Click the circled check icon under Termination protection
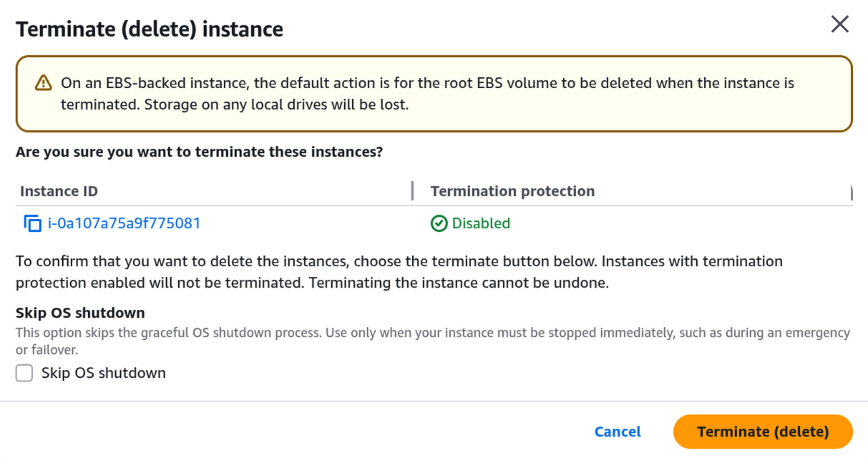Screen dimensions: 868x458 (x=437, y=223)
